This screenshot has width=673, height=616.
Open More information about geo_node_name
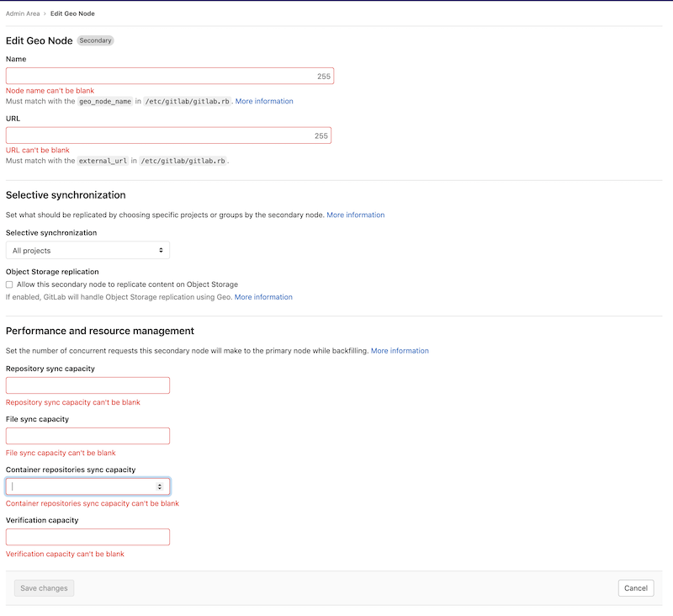coord(263,101)
